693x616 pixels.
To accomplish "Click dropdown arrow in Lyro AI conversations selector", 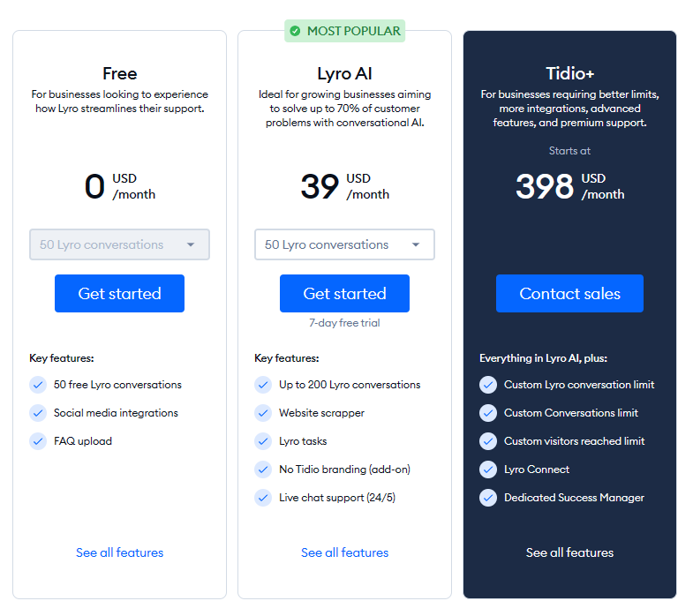I will click(416, 245).
